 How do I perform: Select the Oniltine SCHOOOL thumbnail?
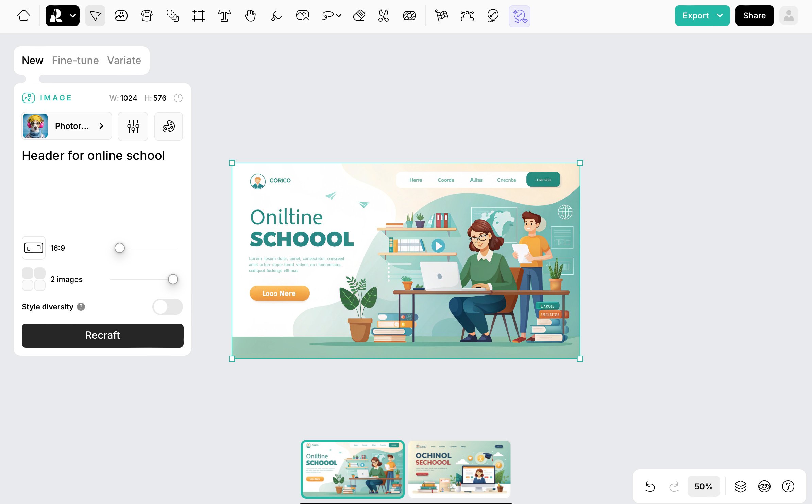coord(353,469)
